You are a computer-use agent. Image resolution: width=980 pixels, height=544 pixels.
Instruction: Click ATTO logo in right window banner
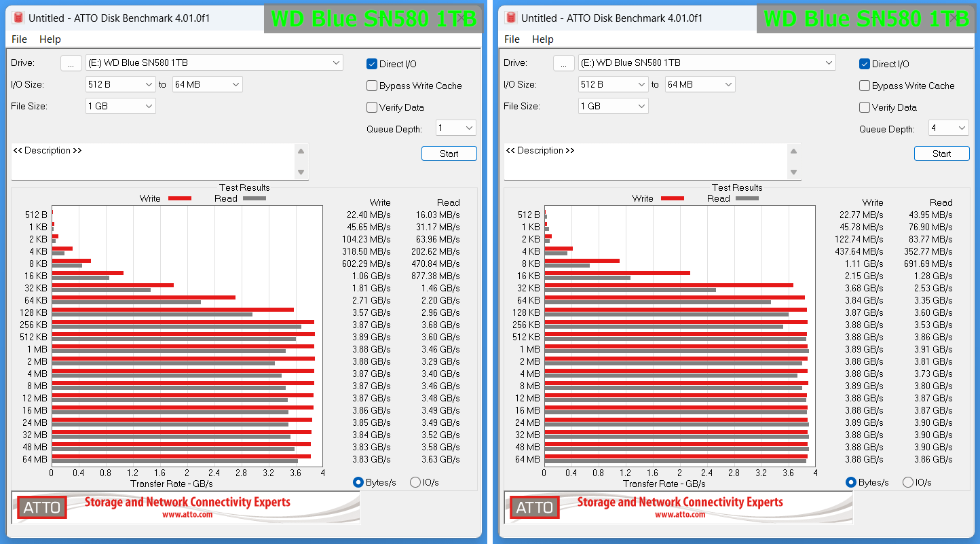point(535,507)
